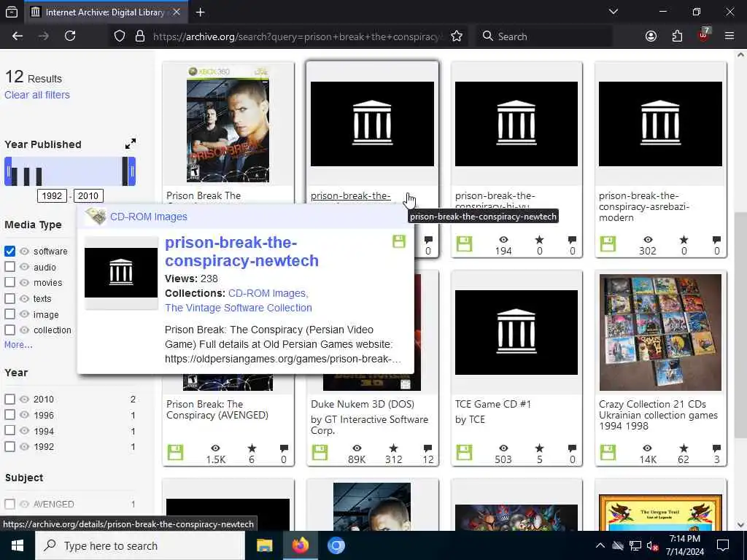Click floppy icon on asrebazi-modern card
This screenshot has width=747, height=560.
point(608,244)
